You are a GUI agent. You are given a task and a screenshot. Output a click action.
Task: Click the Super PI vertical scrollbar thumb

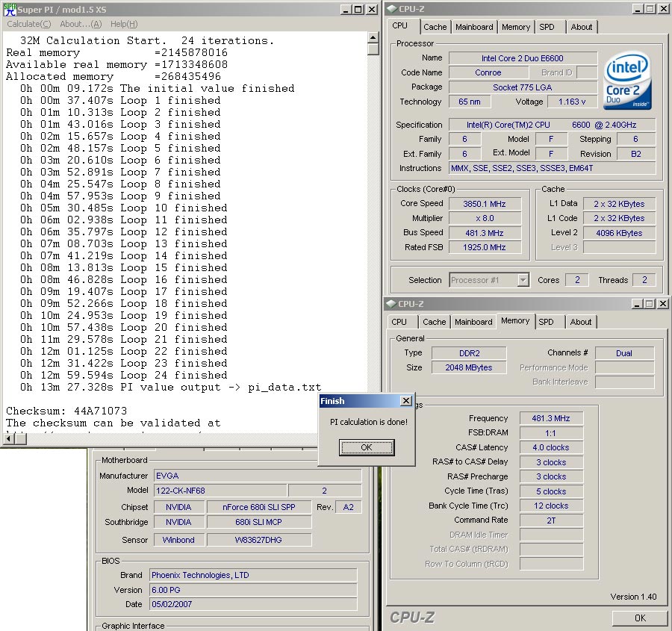pyautogui.click(x=373, y=49)
